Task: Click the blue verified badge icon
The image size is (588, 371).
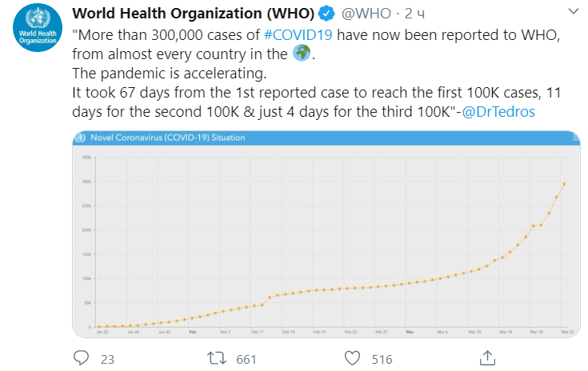Action: [x=326, y=14]
